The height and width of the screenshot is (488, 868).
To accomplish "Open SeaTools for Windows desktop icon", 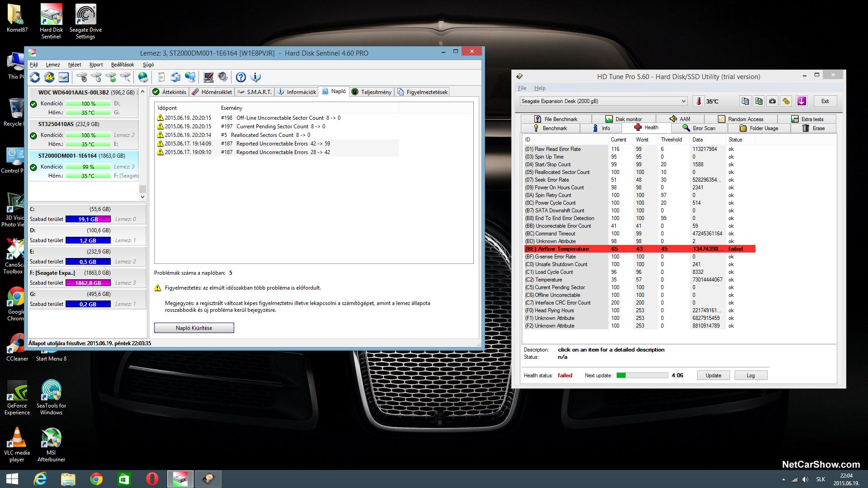I will (51, 398).
